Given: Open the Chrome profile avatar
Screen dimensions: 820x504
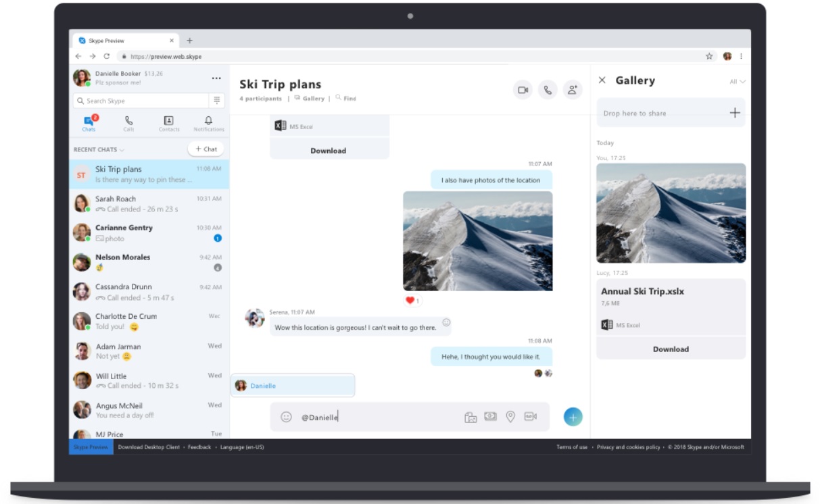Looking at the screenshot, I should tap(727, 57).
